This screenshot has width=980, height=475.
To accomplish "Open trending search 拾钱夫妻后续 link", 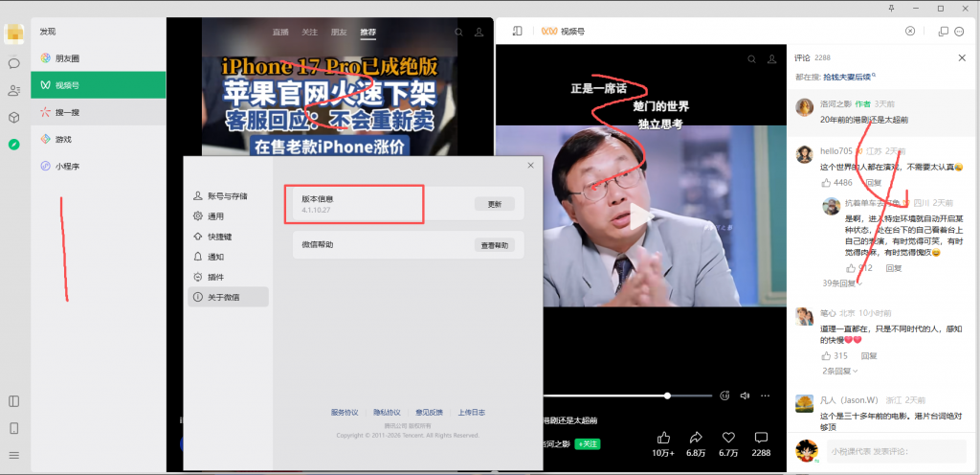I will [849, 77].
